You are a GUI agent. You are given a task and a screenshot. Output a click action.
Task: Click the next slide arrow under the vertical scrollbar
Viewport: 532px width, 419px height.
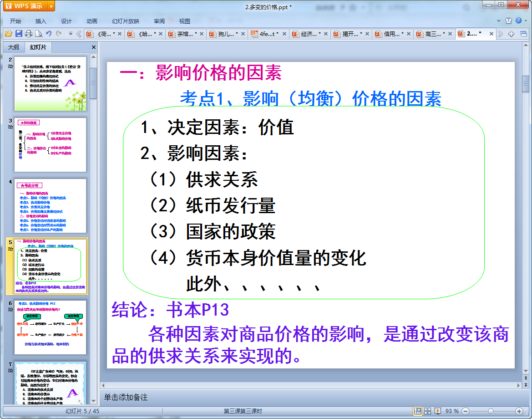[526, 385]
